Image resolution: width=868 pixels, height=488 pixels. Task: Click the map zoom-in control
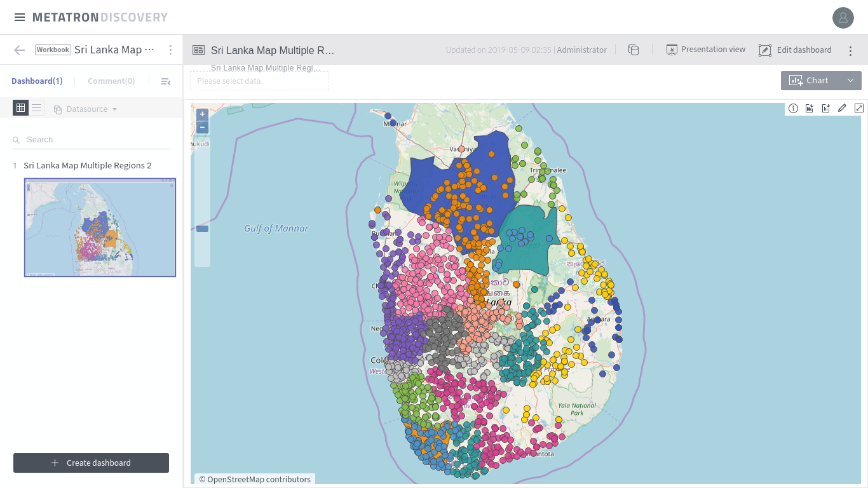click(202, 114)
